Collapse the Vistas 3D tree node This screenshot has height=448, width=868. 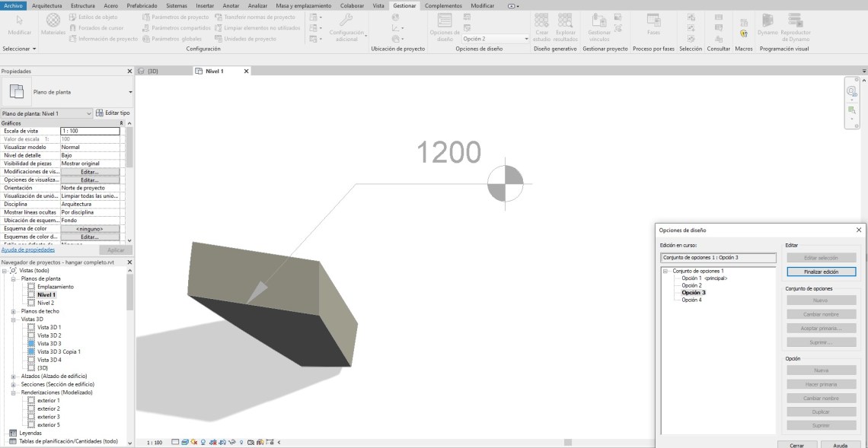tap(14, 319)
